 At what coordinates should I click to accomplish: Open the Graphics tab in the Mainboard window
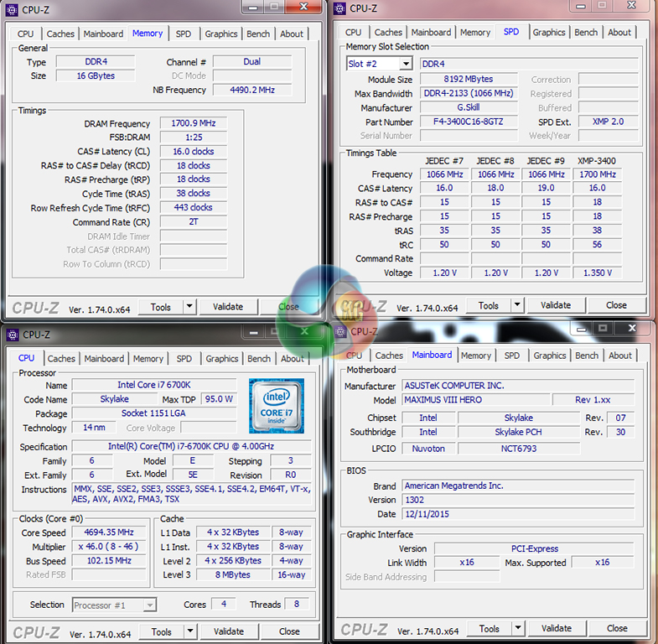pyautogui.click(x=550, y=356)
